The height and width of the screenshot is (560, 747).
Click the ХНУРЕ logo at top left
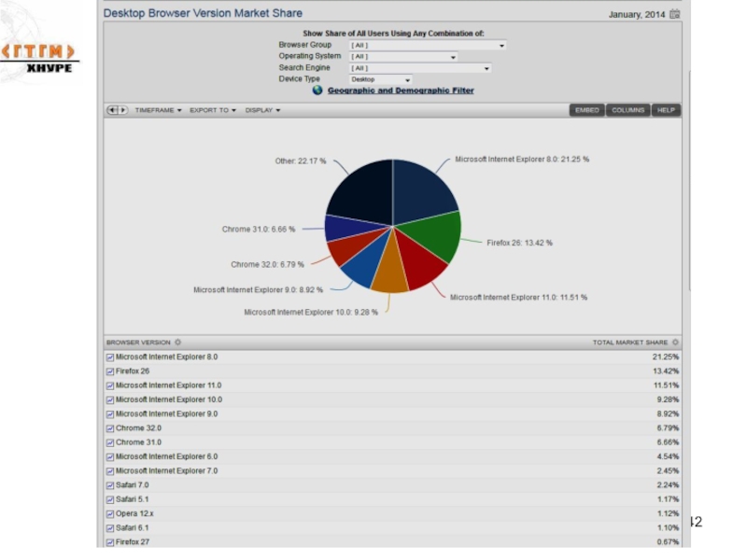click(x=40, y=58)
